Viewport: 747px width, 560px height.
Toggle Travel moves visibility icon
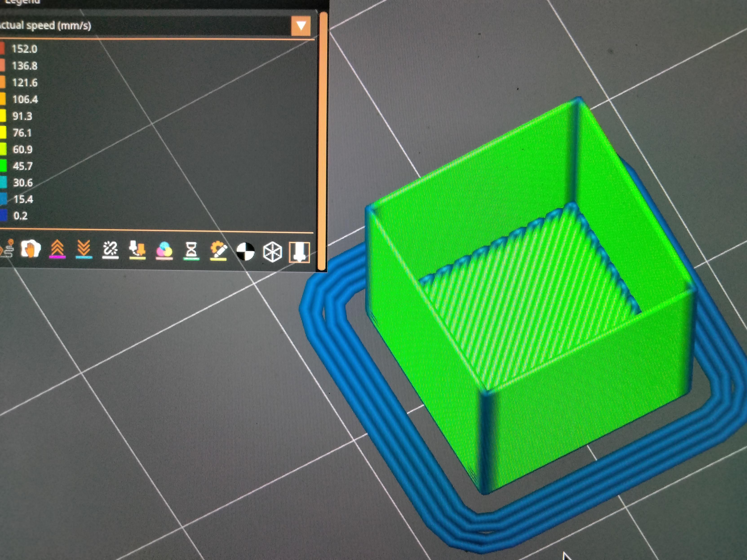(x=7, y=249)
